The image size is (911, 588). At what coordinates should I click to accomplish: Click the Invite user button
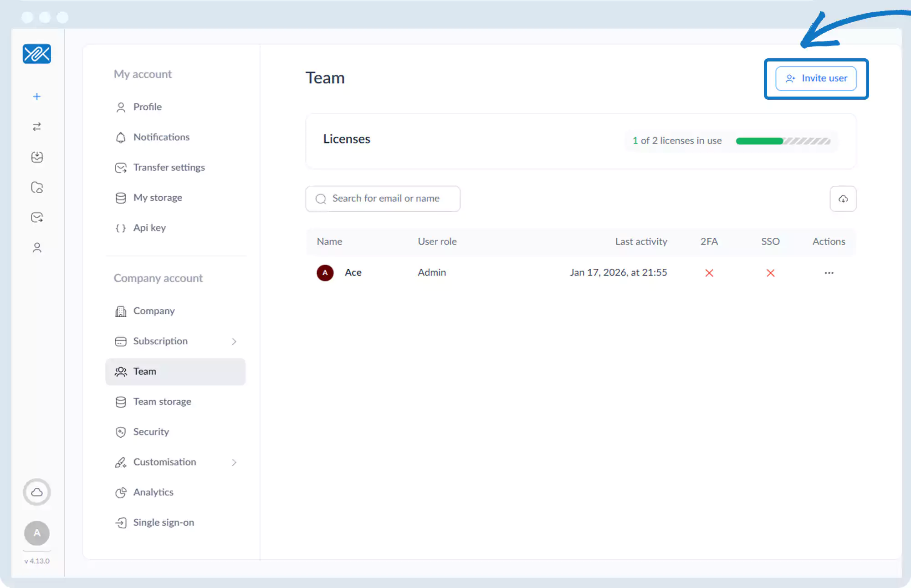click(816, 78)
